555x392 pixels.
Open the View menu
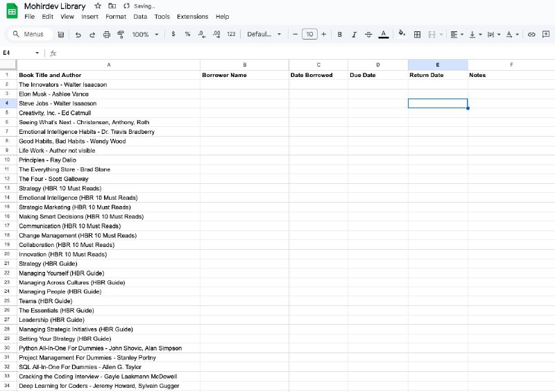(67, 17)
